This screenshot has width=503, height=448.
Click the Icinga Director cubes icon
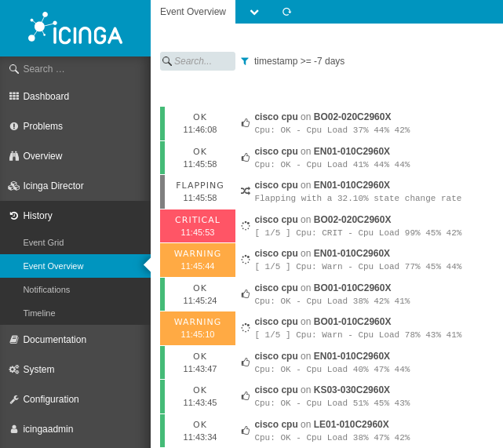pos(13,186)
